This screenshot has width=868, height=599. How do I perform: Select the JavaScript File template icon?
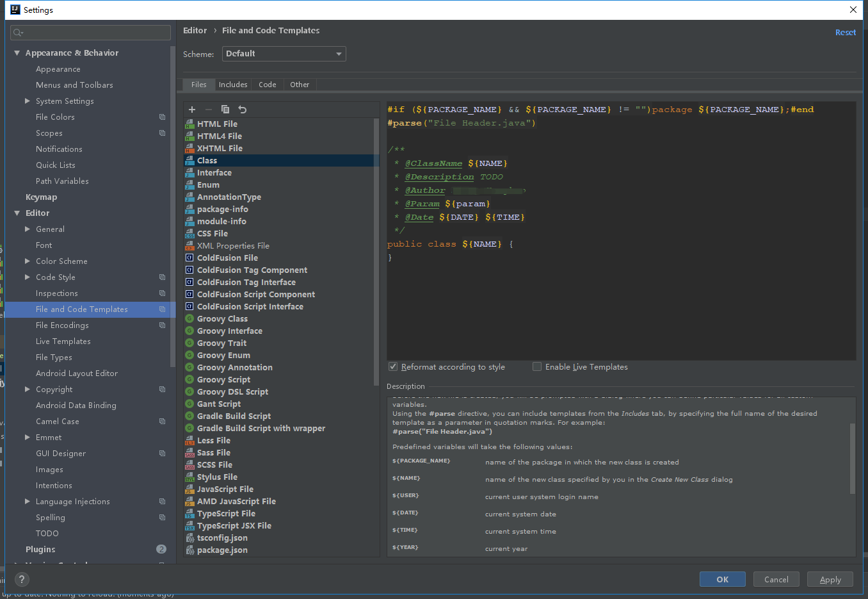189,489
